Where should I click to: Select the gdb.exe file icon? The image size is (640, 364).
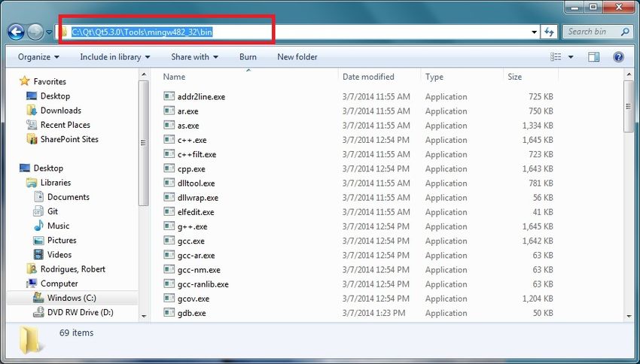(x=169, y=313)
